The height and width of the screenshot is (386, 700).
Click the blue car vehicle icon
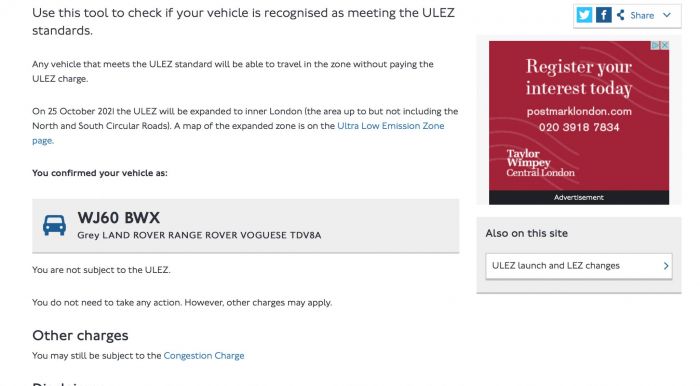point(54,225)
